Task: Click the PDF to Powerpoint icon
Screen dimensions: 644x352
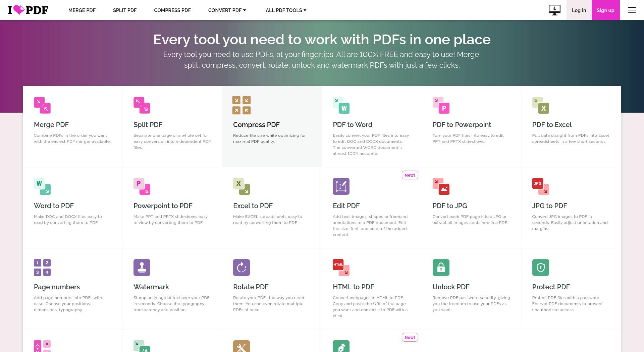Action: coord(441,105)
